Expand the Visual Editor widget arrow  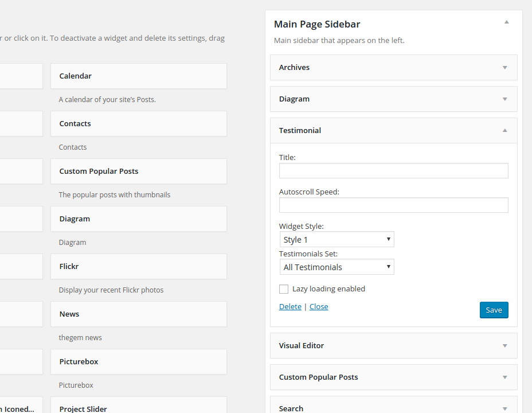504,346
